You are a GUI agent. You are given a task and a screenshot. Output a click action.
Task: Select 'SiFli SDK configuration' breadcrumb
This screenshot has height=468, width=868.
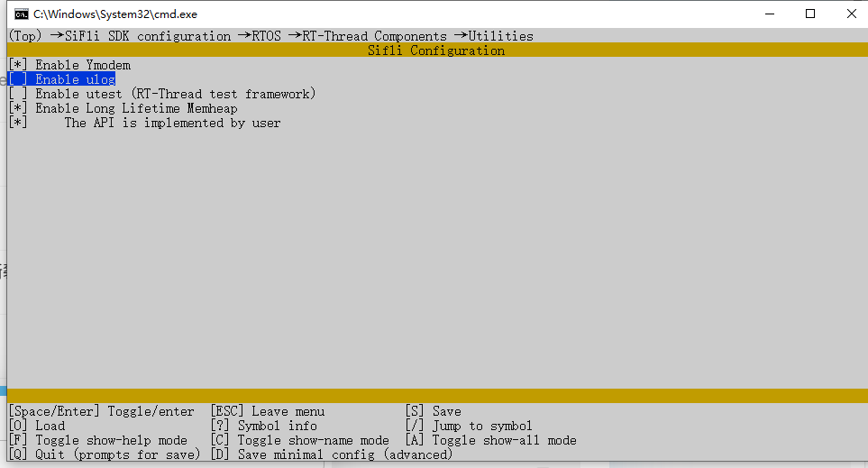(x=148, y=36)
